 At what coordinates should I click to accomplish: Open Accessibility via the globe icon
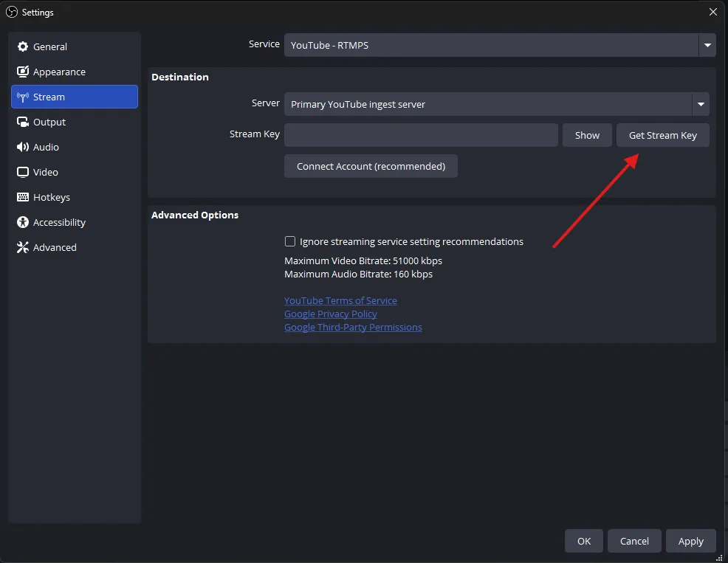(x=23, y=222)
